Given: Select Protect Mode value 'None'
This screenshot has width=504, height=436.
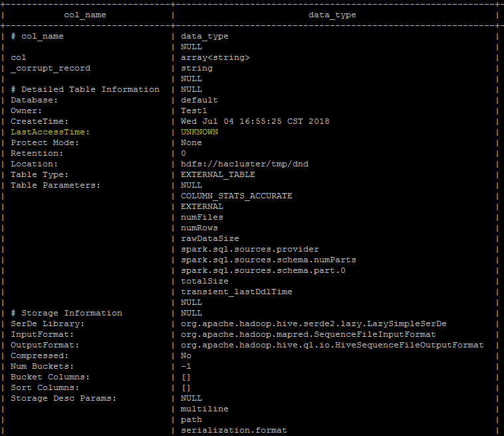Looking at the screenshot, I should pyautogui.click(x=191, y=142).
